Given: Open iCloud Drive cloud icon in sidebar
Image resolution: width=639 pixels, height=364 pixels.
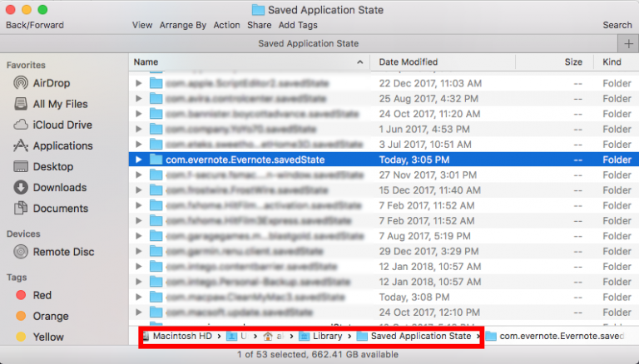Looking at the screenshot, I should [x=21, y=125].
